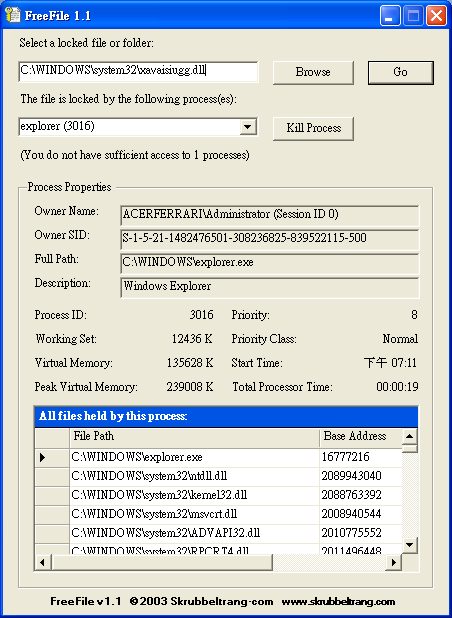Click the file list scroll up arrow
452x618 pixels.
pos(410,436)
